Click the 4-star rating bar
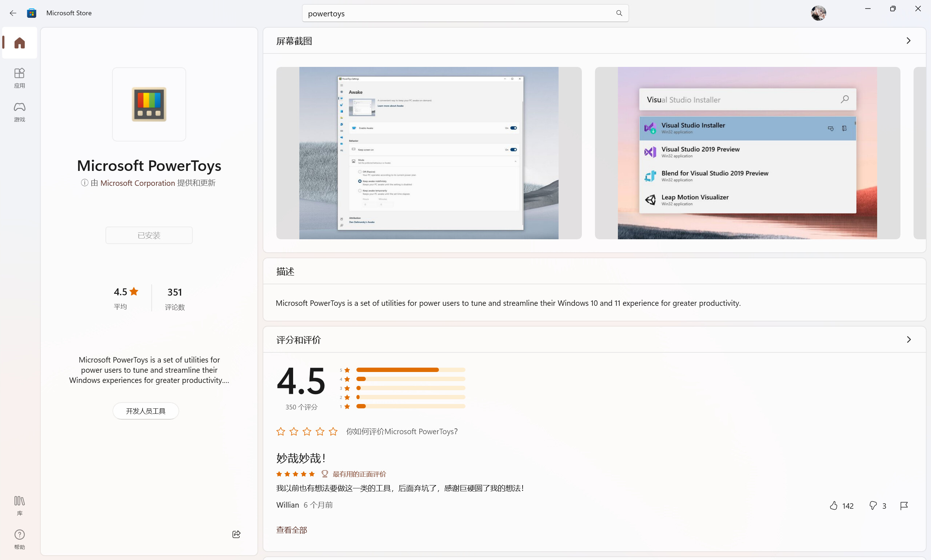The height and width of the screenshot is (560, 931). pyautogui.click(x=411, y=379)
